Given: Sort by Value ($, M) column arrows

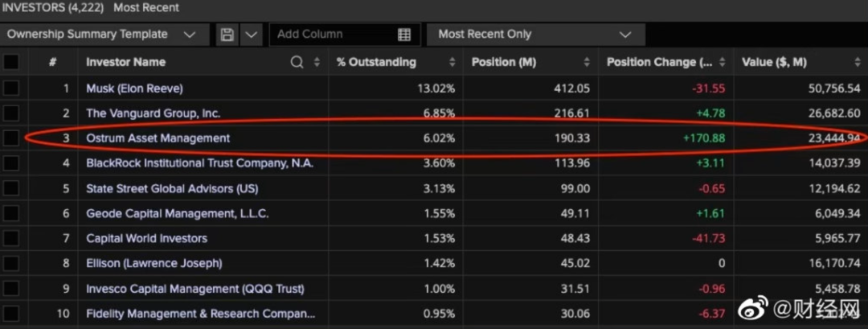Looking at the screenshot, I should pos(858,62).
